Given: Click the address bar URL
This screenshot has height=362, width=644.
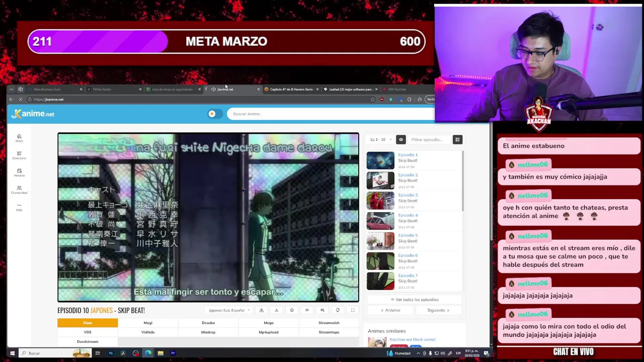Looking at the screenshot, I should tap(49, 99).
